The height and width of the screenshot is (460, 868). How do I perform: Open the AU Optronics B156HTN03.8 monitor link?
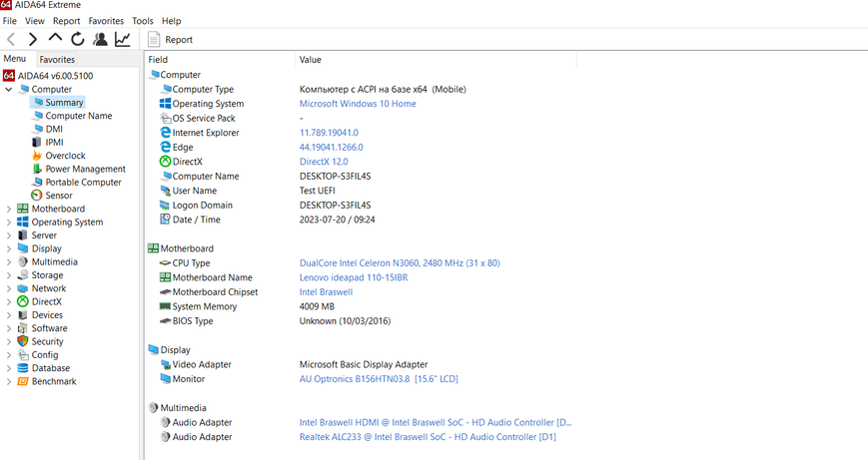click(379, 379)
